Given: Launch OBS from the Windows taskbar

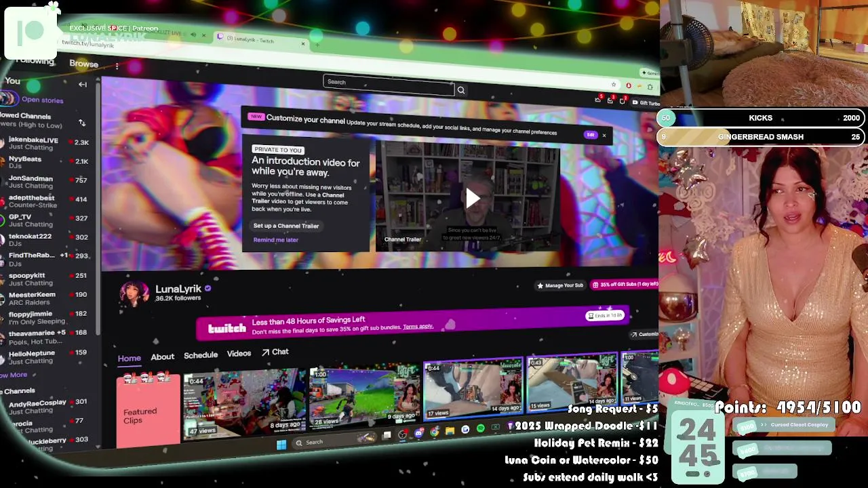Looking at the screenshot, I should point(402,434).
